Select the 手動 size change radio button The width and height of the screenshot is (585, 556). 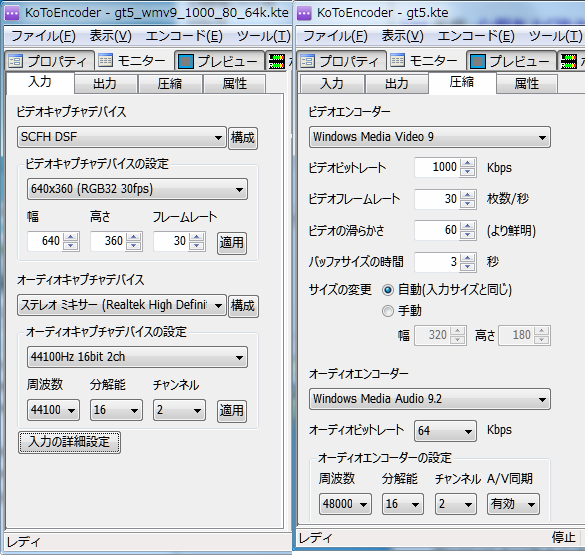click(x=388, y=311)
